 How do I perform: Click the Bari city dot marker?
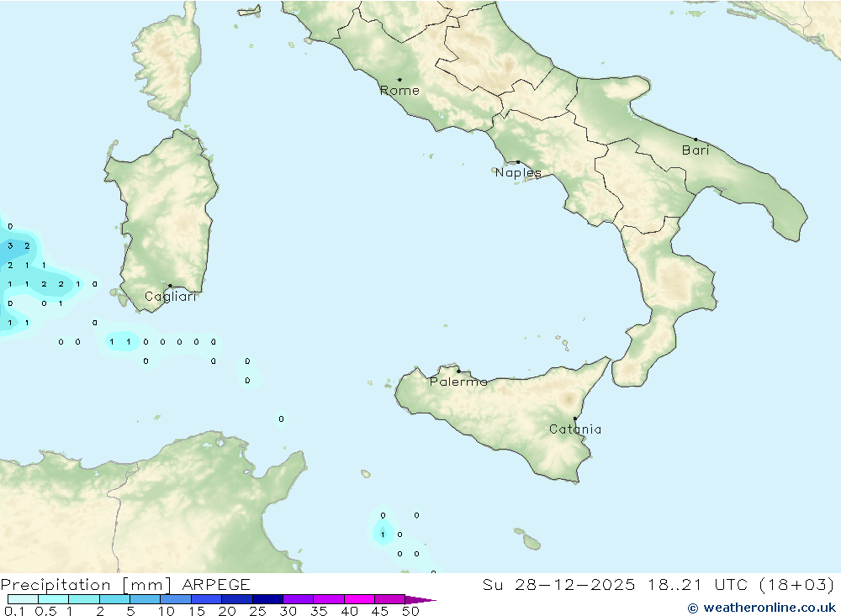click(x=696, y=140)
